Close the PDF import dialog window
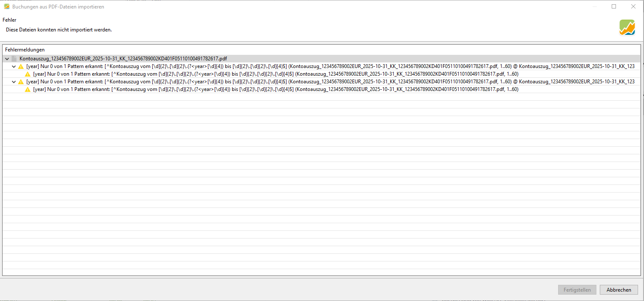The height and width of the screenshot is (301, 644). (x=633, y=6)
